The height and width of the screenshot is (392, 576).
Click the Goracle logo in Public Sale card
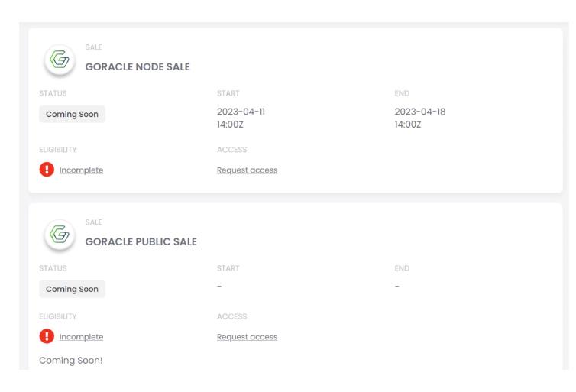point(60,235)
